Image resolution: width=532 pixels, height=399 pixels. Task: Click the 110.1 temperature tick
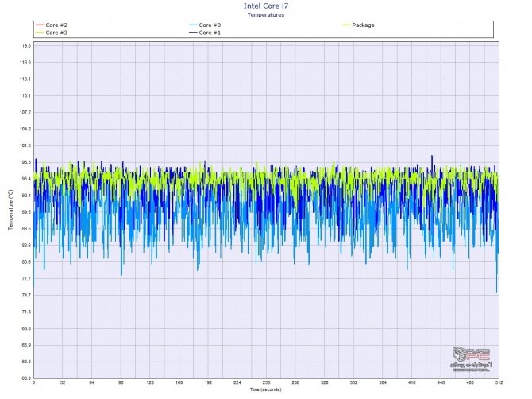pos(25,95)
